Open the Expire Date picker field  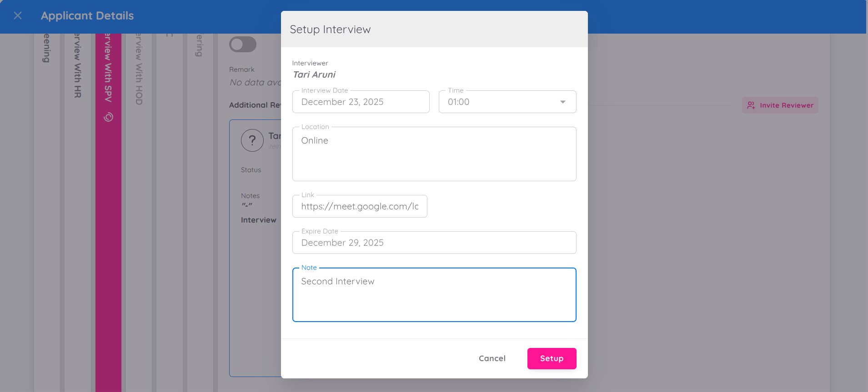(434, 243)
